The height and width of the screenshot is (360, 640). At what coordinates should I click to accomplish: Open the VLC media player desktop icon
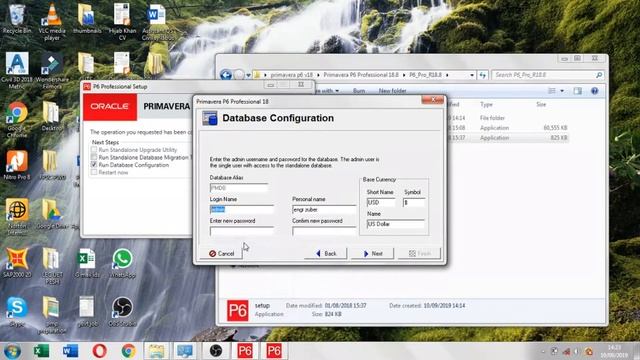(52, 21)
